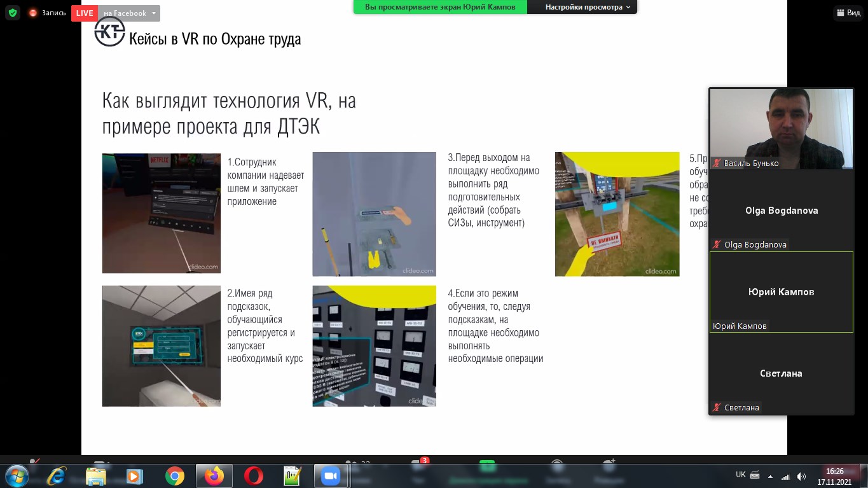The image size is (868, 488).
Task: Open Windows Explorer folder icon
Action: click(x=95, y=475)
